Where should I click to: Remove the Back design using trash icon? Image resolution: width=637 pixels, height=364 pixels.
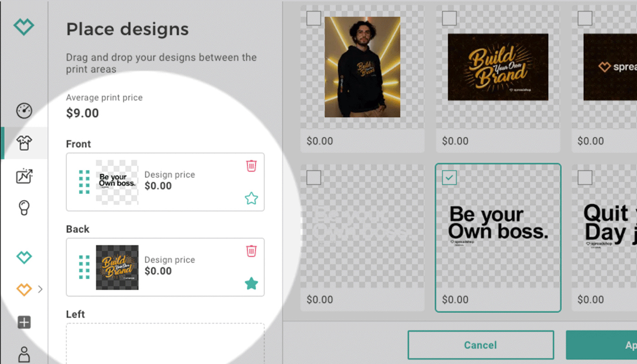[x=251, y=251]
